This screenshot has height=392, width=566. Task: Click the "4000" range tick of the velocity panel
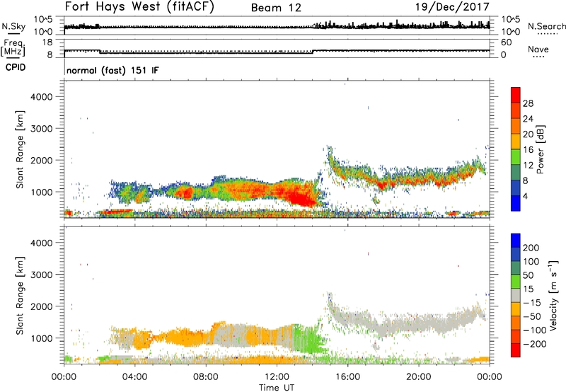click(x=41, y=243)
